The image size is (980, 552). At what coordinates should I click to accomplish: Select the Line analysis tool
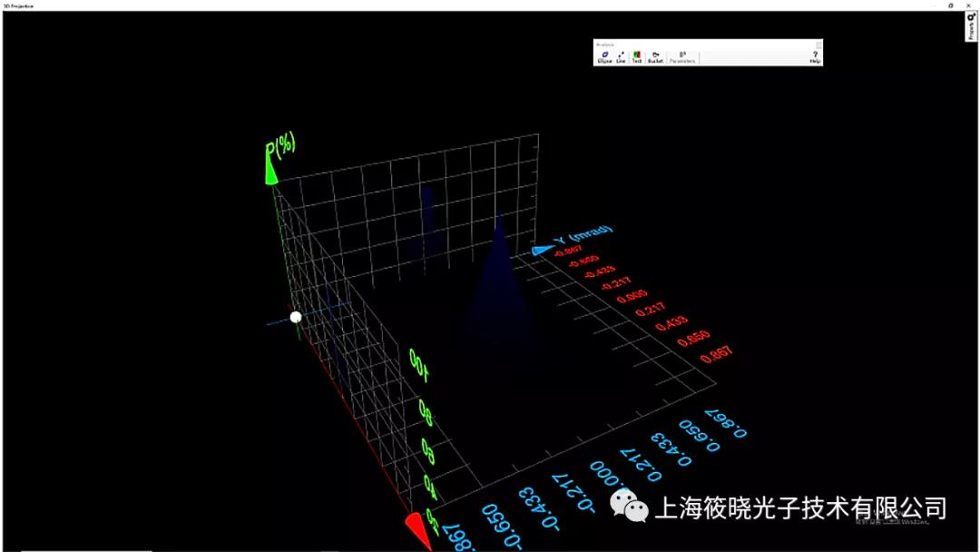[621, 55]
